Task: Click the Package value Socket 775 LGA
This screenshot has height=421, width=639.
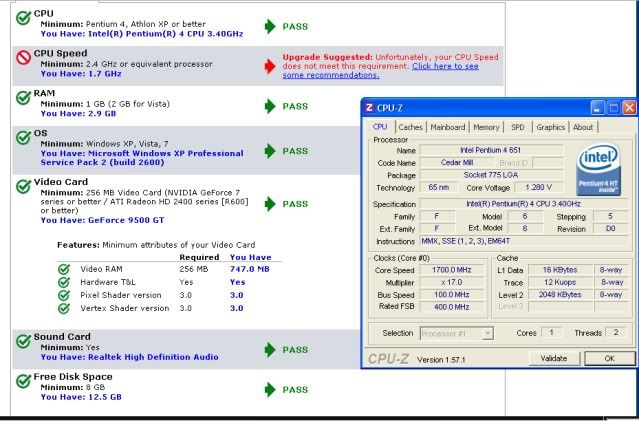Action: pos(491,175)
